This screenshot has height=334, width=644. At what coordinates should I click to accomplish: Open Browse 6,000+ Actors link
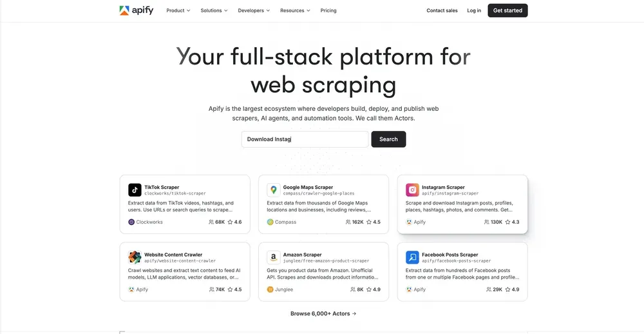(323, 313)
